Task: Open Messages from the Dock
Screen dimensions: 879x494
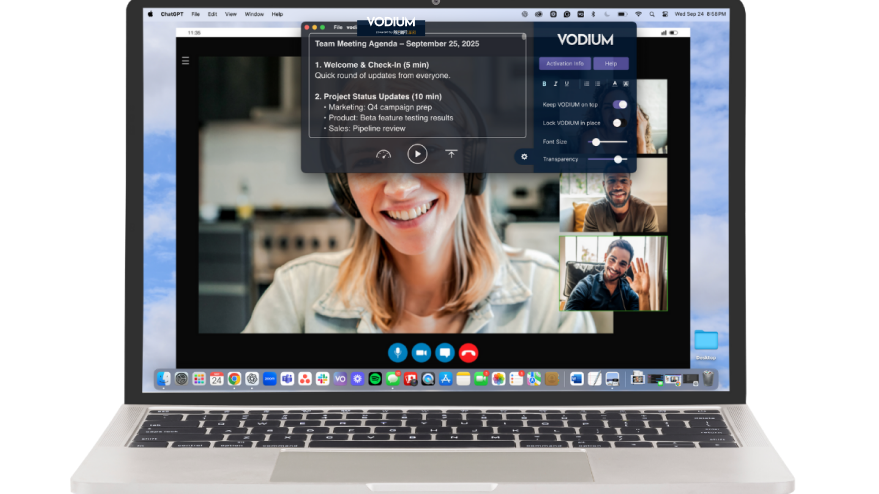Action: click(x=392, y=379)
